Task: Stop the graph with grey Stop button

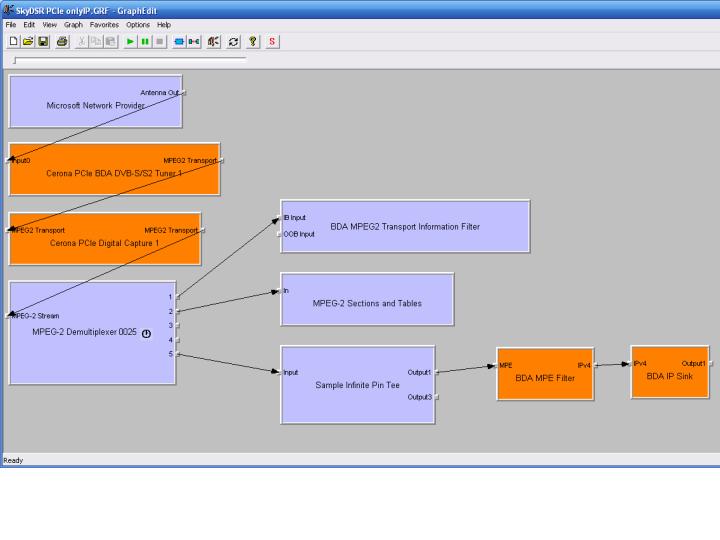Action: [x=160, y=42]
